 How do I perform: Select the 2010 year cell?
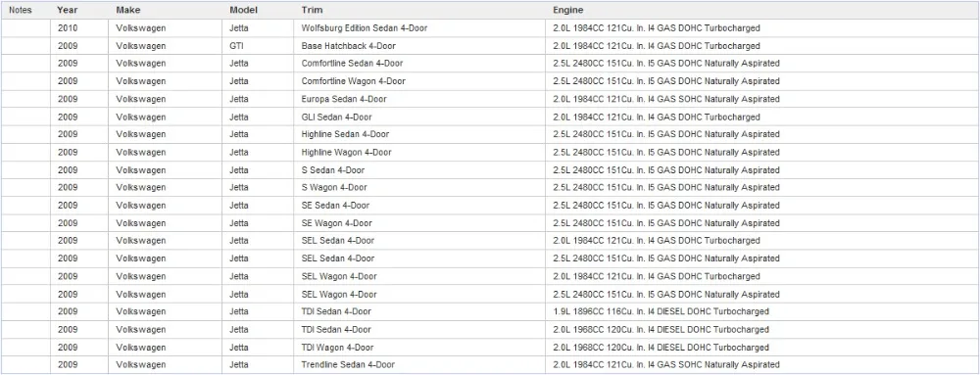[69, 28]
